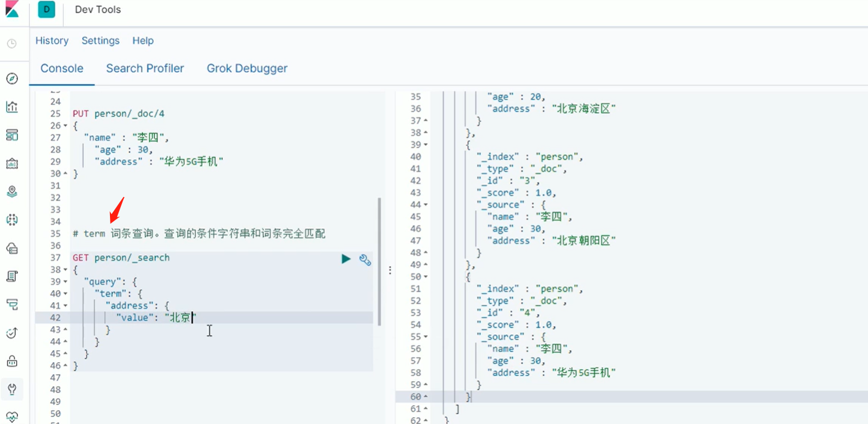Screen dimensions: 868x424
Task: Select the Dev Tools wrench sidebar icon
Action: coord(12,389)
